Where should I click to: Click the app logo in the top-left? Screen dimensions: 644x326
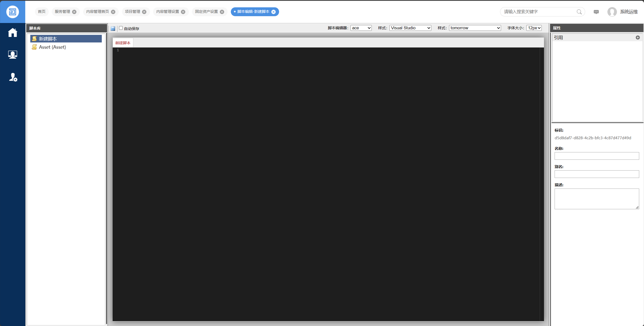pyautogui.click(x=12, y=12)
